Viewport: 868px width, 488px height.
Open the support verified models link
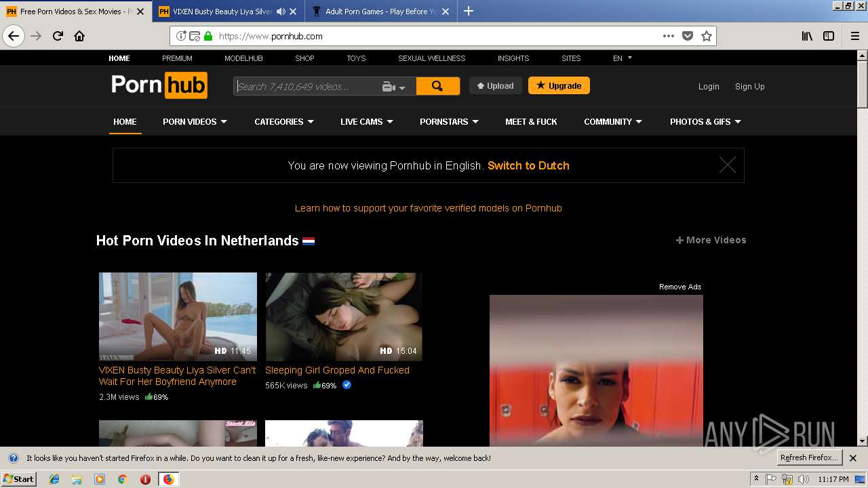click(x=429, y=208)
